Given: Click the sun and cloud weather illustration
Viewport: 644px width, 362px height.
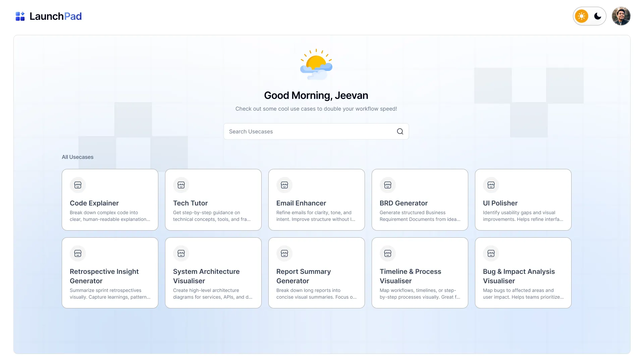Looking at the screenshot, I should 316,64.
